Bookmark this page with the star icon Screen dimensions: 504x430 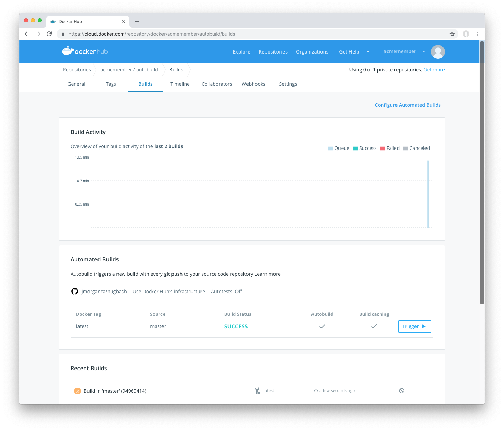point(452,34)
